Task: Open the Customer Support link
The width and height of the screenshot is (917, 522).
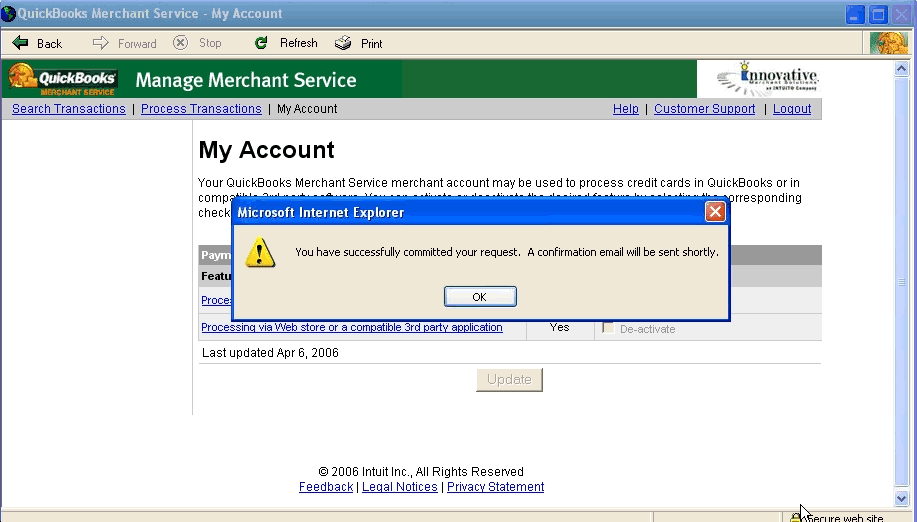Action: click(x=704, y=109)
